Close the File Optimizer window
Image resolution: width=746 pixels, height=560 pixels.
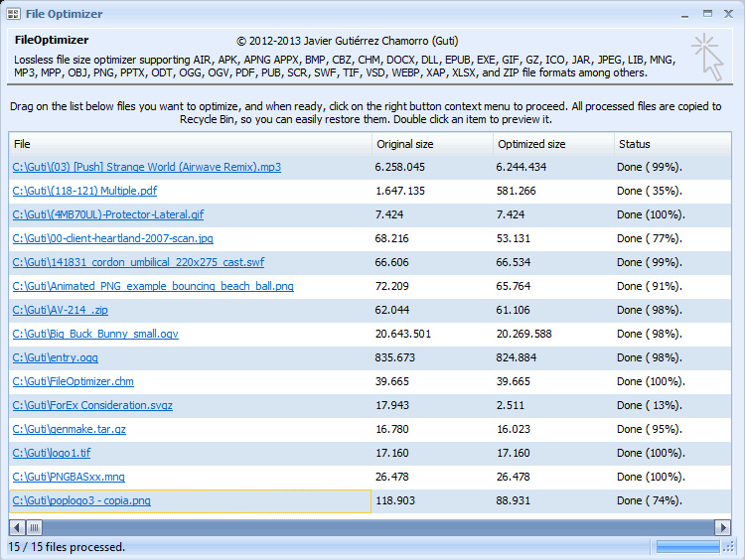pos(729,14)
